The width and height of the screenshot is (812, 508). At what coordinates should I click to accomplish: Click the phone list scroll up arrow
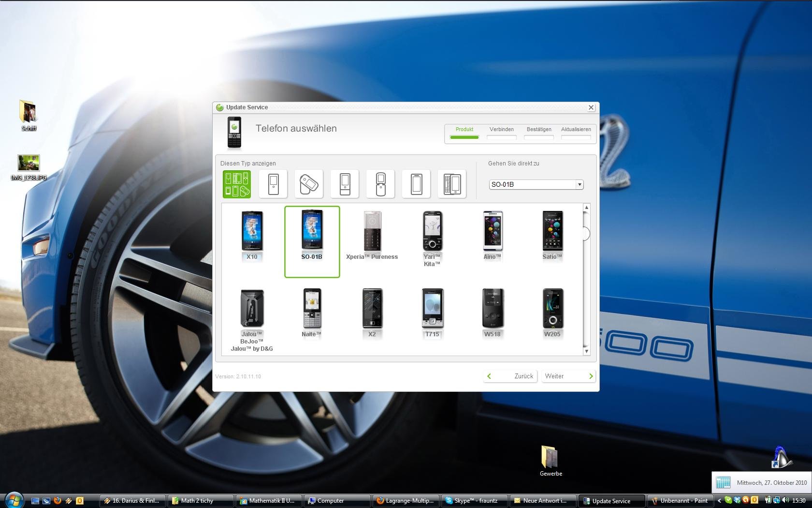tap(586, 208)
